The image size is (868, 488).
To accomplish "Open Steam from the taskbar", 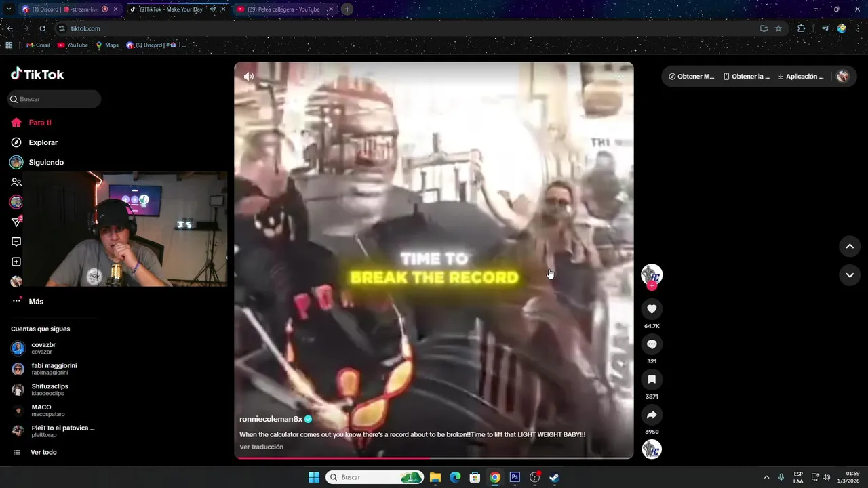I will (554, 477).
